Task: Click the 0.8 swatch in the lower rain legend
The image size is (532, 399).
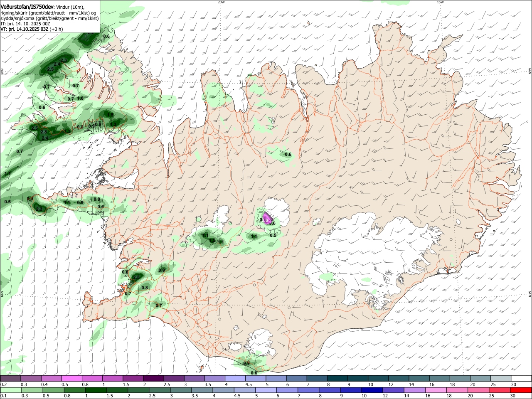Action: [x=74, y=390]
